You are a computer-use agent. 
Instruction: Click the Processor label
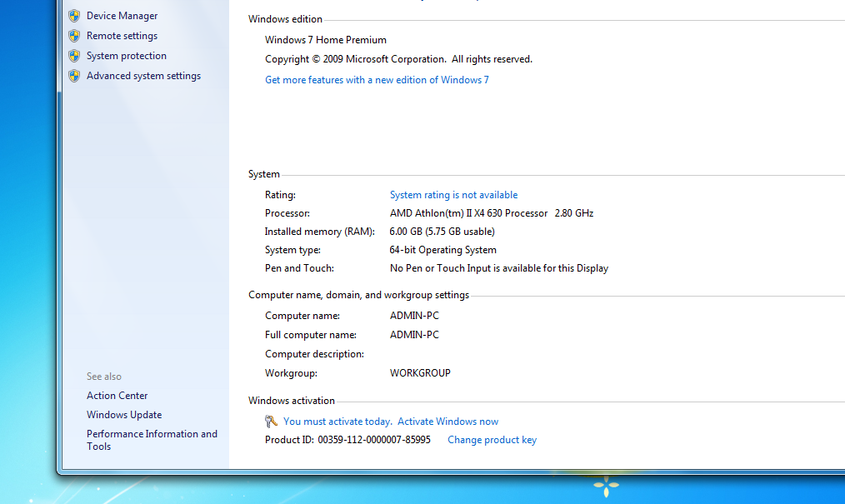tap(287, 213)
